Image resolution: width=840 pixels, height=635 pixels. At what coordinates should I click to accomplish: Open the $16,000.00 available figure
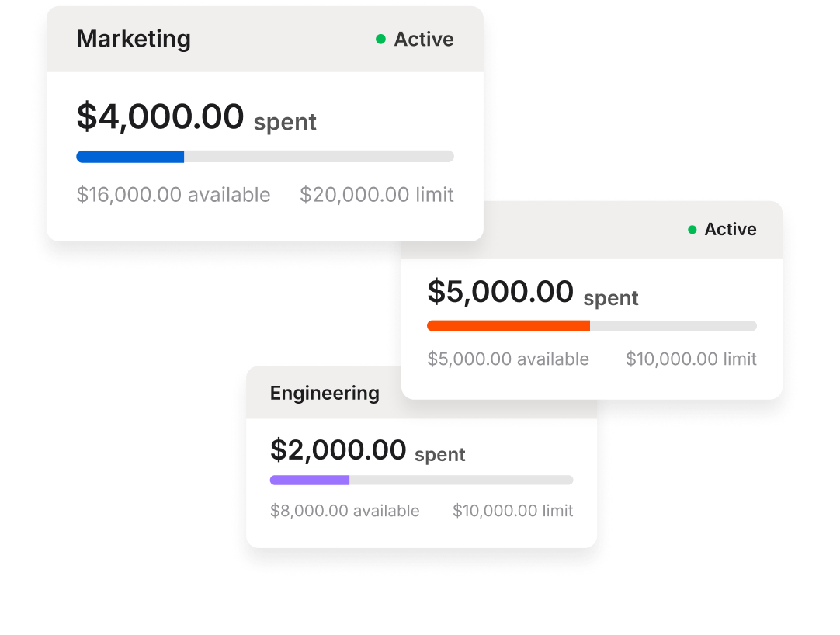click(x=173, y=195)
